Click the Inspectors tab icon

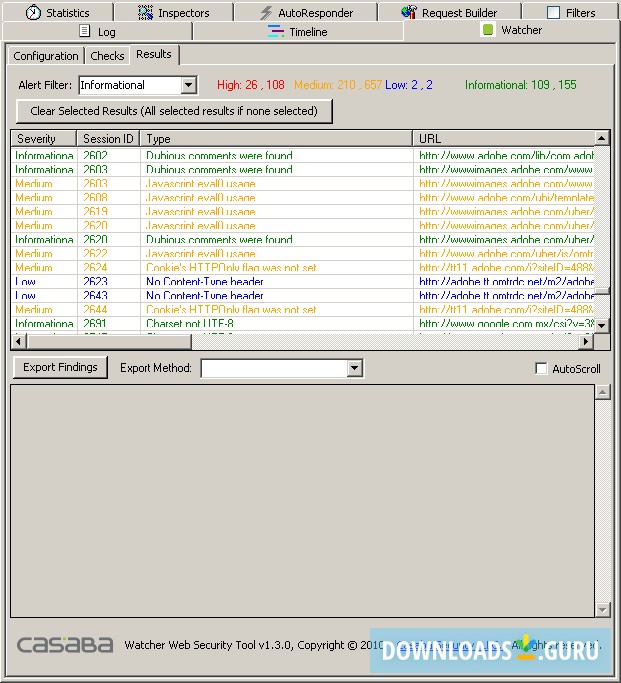(x=145, y=13)
